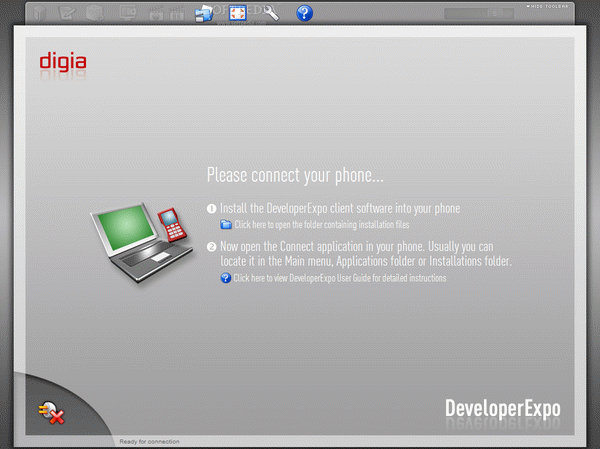
Task: Click the greyed-out clapperboard record icon
Action: pos(156,14)
